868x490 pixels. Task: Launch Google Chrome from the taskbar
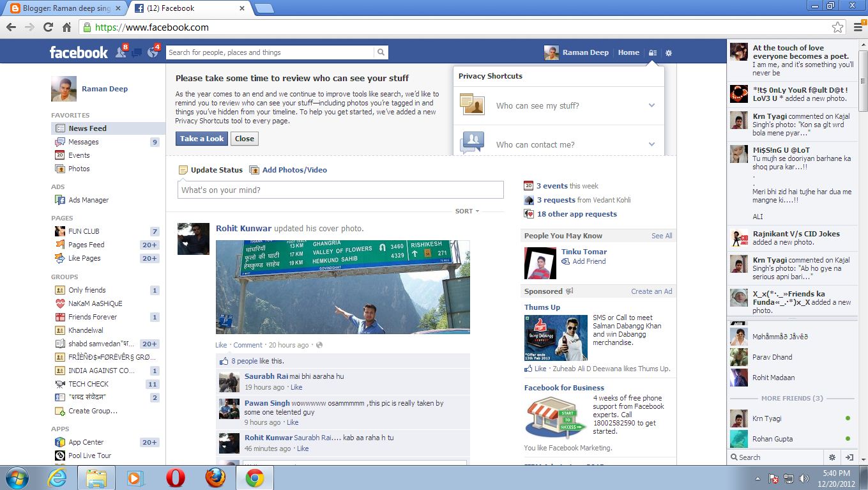[x=254, y=477]
